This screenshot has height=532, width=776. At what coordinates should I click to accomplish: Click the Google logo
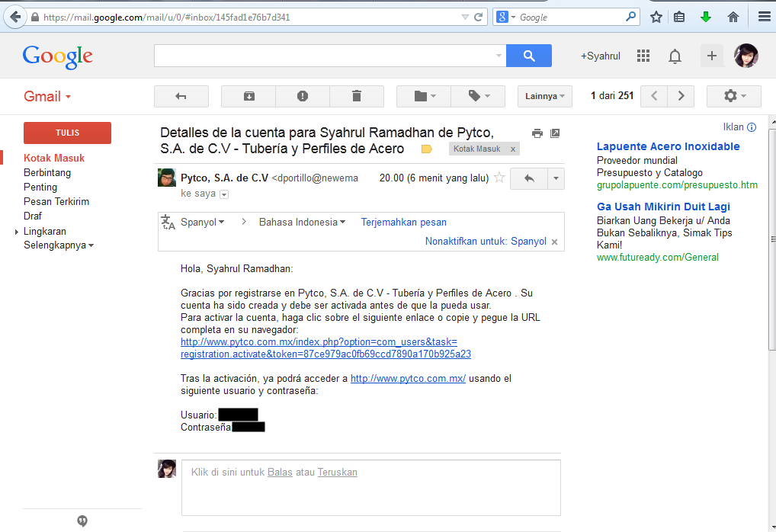point(57,57)
